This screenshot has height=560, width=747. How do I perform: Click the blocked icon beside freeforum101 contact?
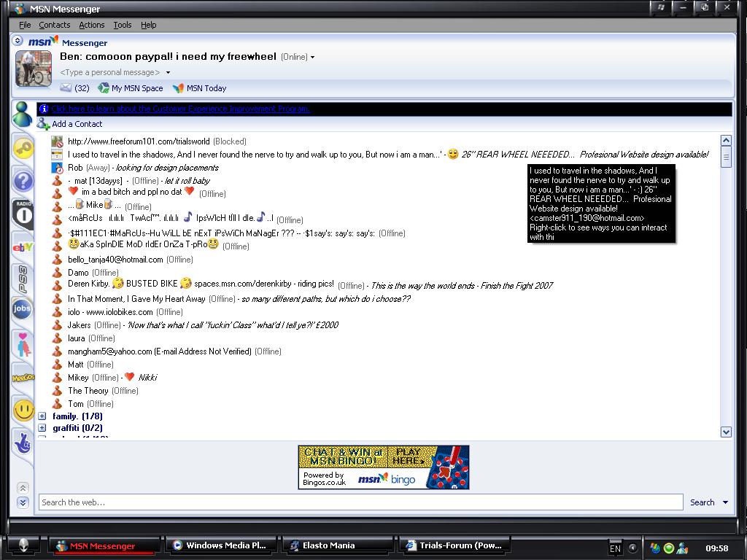pos(57,141)
